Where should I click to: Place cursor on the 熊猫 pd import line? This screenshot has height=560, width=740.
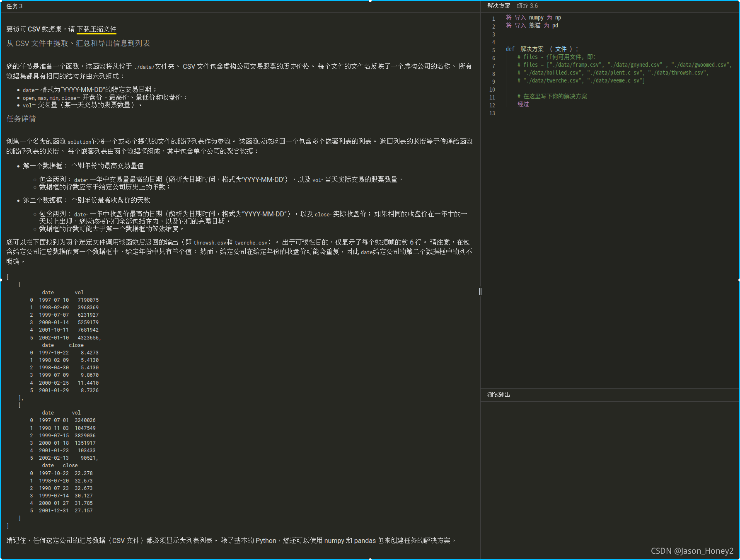point(532,26)
